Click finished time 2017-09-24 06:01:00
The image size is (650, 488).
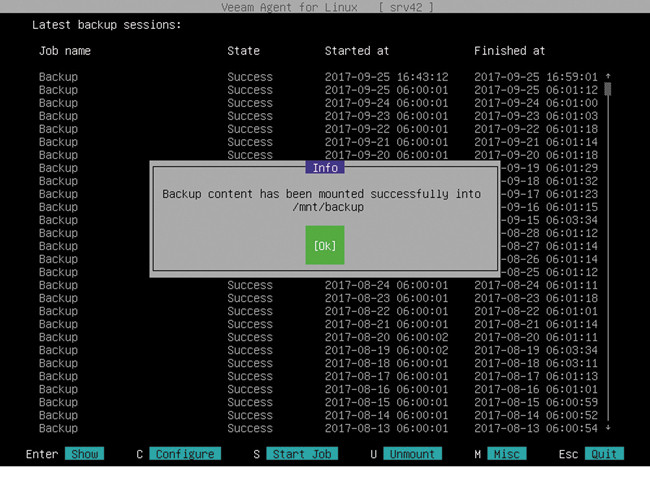click(536, 103)
